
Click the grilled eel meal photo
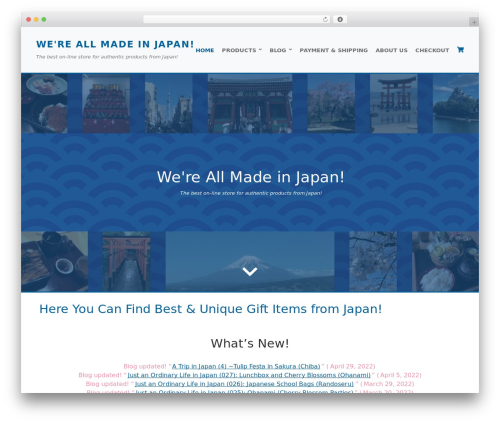coord(55,261)
